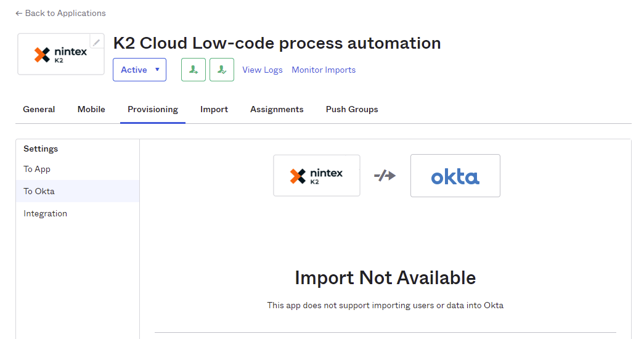Viewport: 644px width, 339px height.
Task: Switch to the Mobile tab
Action: tap(91, 109)
